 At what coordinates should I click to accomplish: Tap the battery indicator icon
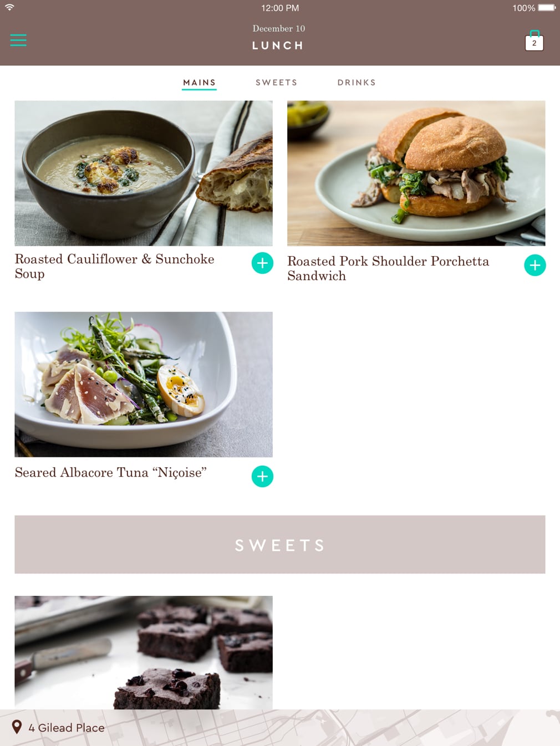tap(547, 8)
